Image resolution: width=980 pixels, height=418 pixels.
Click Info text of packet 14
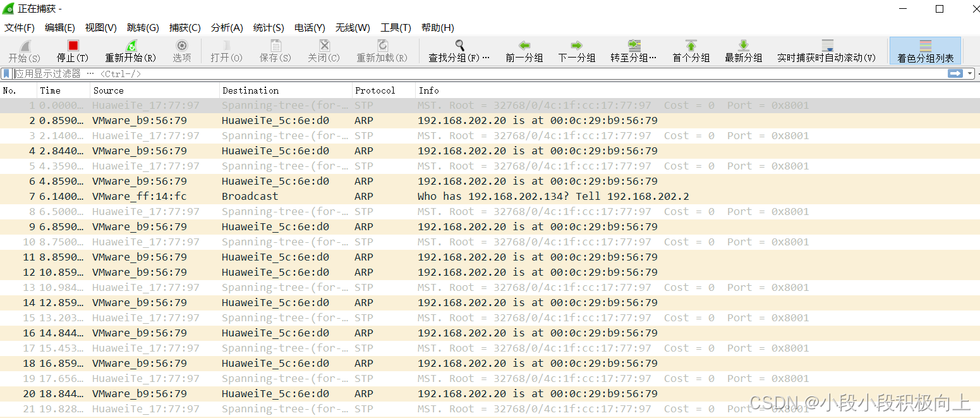tap(538, 303)
